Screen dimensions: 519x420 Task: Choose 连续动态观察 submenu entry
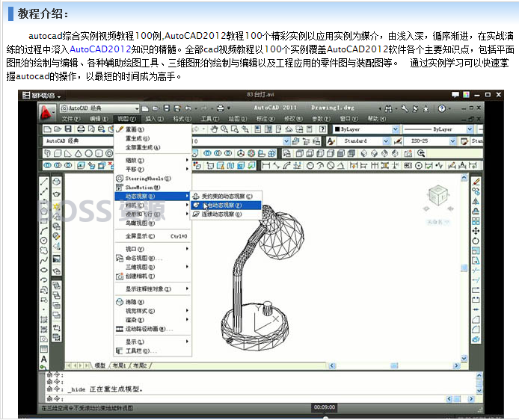[227, 214]
